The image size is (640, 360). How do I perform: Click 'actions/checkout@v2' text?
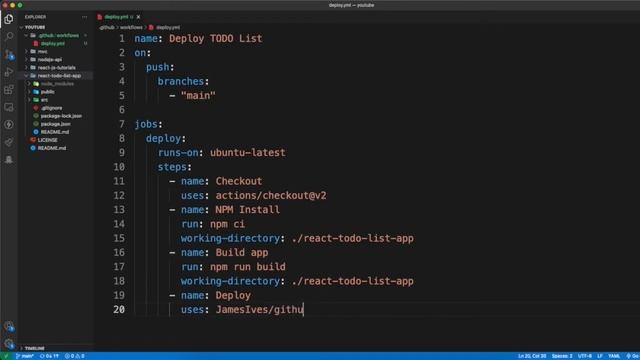(x=271, y=196)
